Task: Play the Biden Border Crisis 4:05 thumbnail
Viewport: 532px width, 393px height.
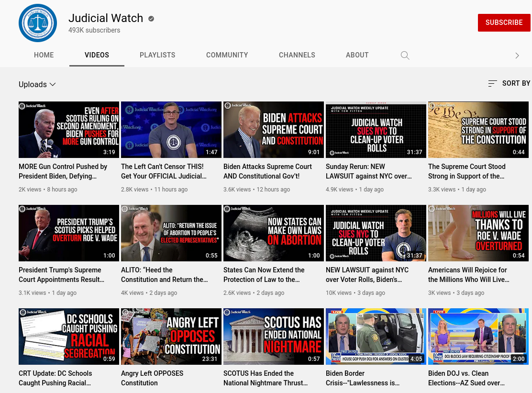Action: (376, 337)
